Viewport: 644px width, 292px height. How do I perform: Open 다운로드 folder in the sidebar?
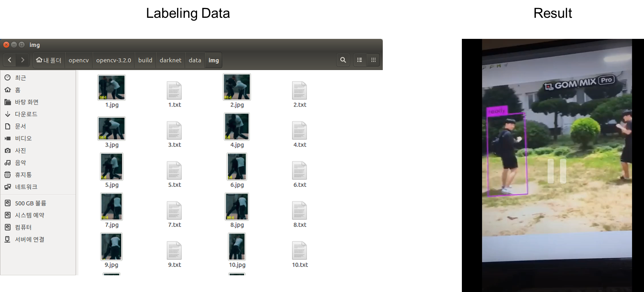26,114
